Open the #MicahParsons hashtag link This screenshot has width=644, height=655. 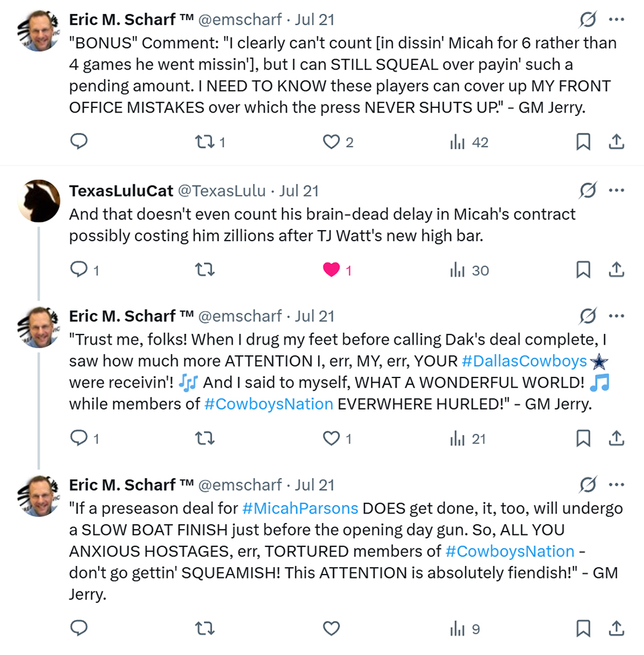click(x=300, y=508)
